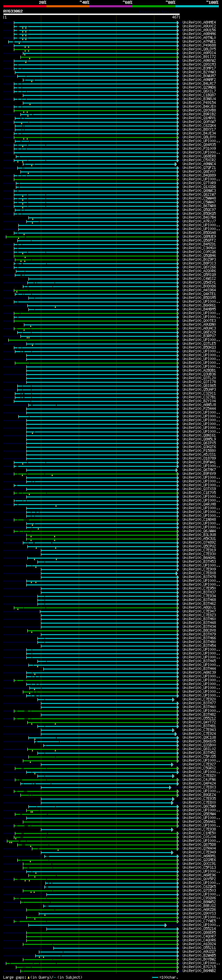Select the UniRef100_P49154 label
Screen dimensions: 222x980
[199, 103]
